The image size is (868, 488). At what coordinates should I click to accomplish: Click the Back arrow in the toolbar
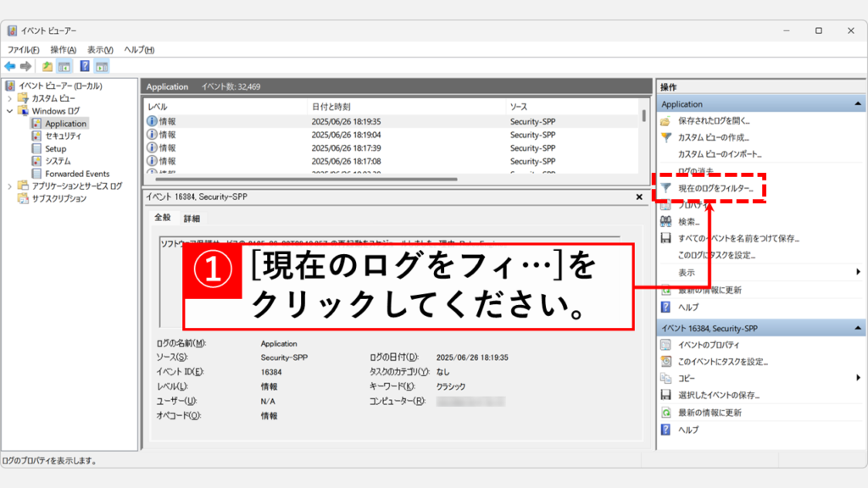[x=9, y=66]
